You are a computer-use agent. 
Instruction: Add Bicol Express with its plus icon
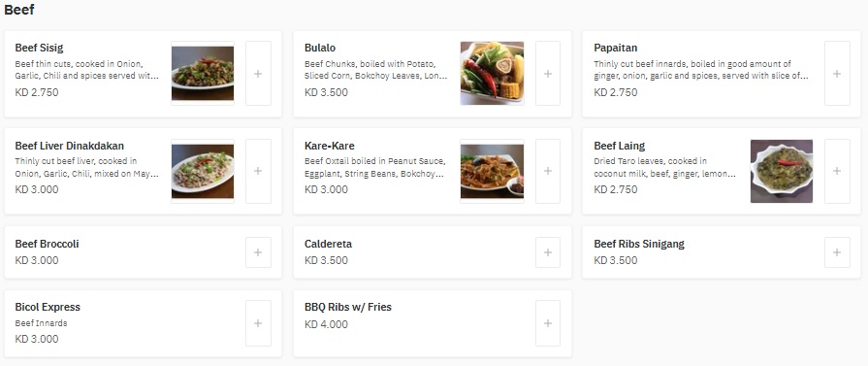[258, 323]
